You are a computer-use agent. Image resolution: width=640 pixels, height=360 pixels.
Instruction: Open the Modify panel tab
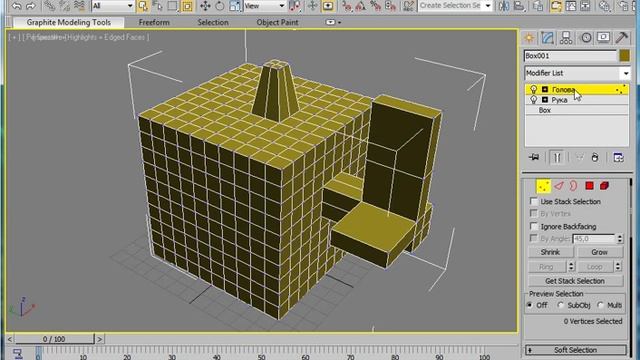pos(547,38)
